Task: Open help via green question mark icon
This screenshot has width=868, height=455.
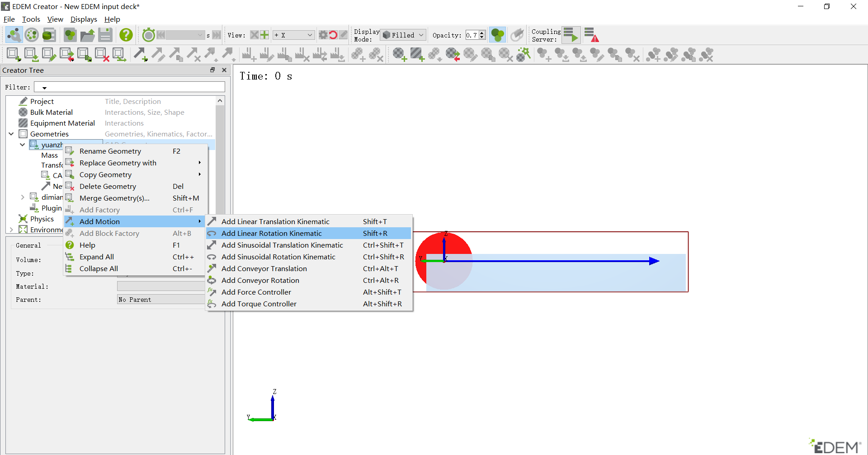Action: pos(126,35)
